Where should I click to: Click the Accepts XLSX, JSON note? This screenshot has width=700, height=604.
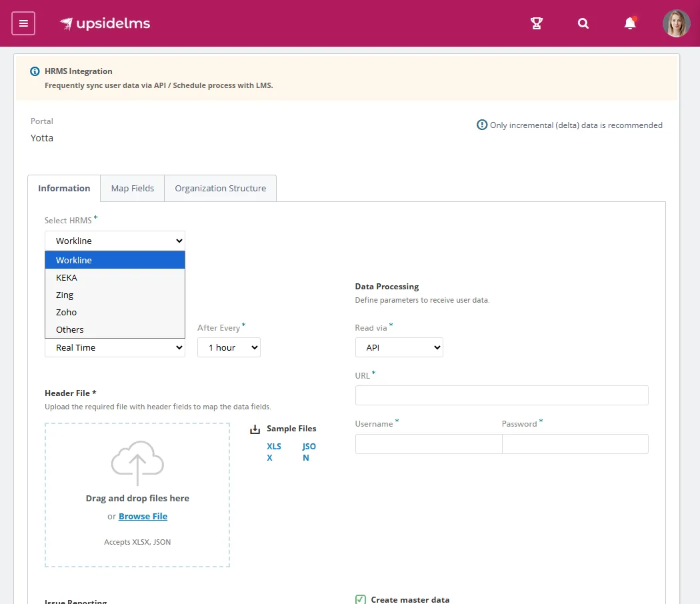click(x=137, y=542)
